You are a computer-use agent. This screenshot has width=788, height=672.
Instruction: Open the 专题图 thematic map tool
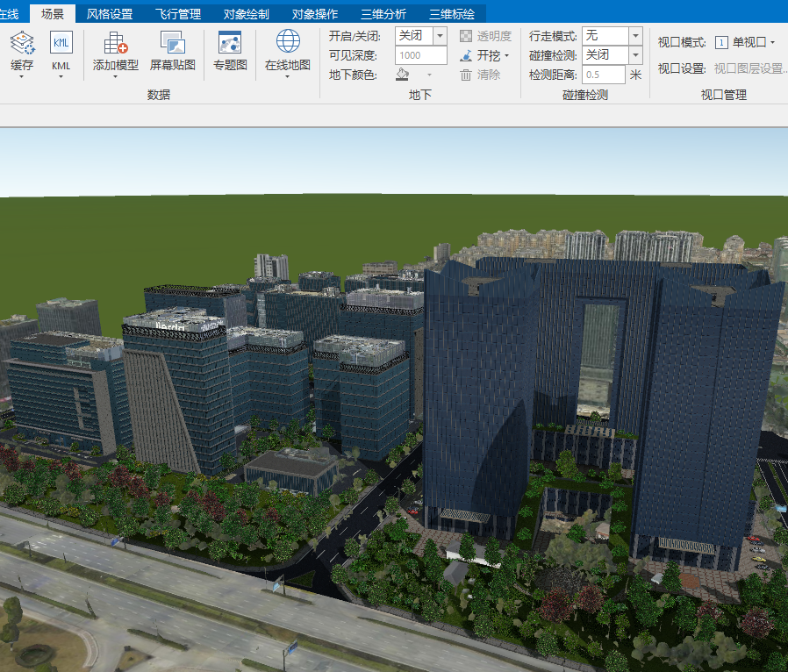point(230,42)
